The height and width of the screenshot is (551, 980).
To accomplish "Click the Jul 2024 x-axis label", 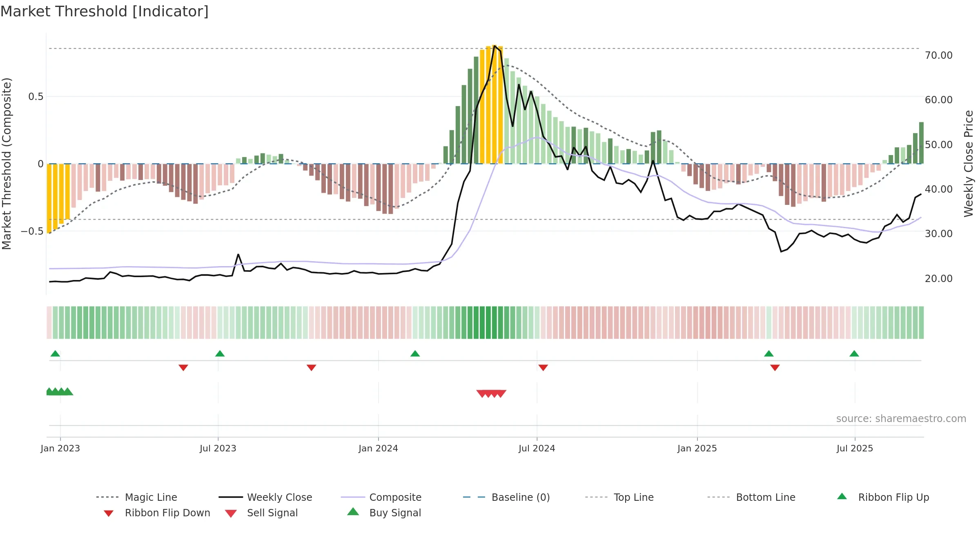I will (537, 448).
